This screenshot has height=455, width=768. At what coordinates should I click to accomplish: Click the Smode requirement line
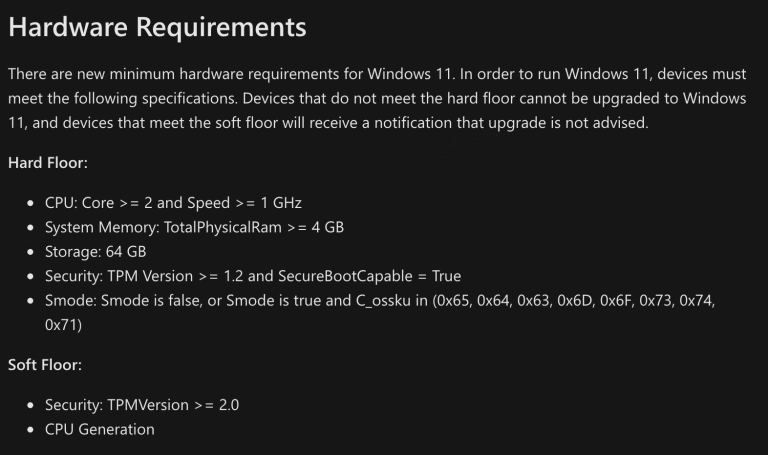(380, 312)
